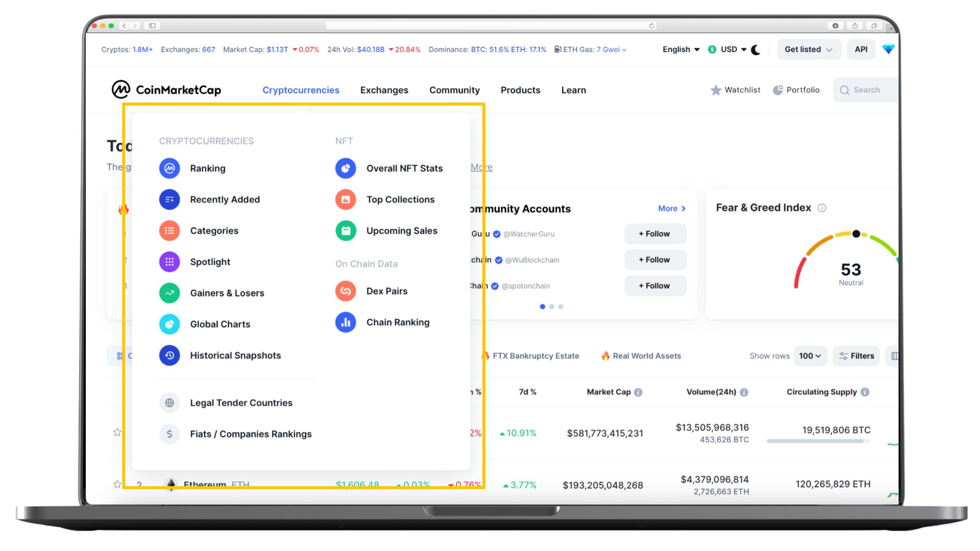Open the Learn nav menu
The image size is (980, 551).
[573, 90]
